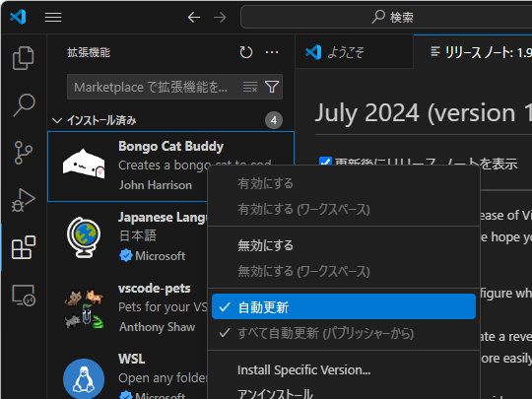
Task: Open the Extensions view icon
Action: (23, 247)
